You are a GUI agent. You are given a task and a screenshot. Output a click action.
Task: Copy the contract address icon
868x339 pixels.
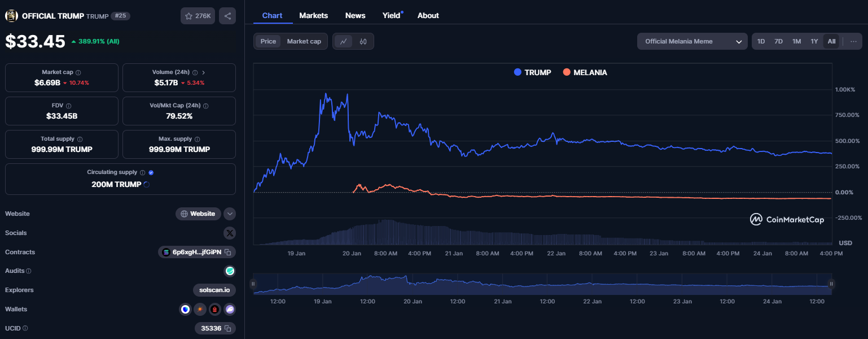227,252
